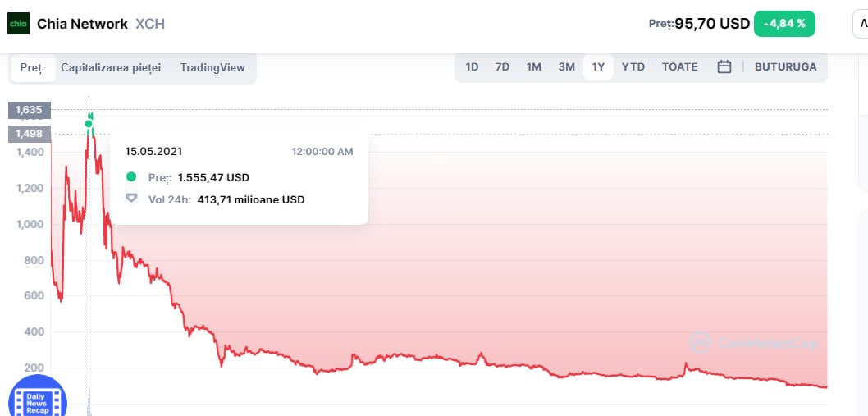
Task: Click the 95,70 USD price value
Action: point(712,24)
